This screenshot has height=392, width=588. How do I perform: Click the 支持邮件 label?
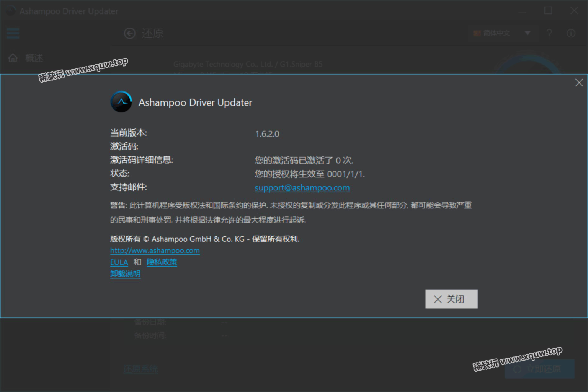(128, 187)
